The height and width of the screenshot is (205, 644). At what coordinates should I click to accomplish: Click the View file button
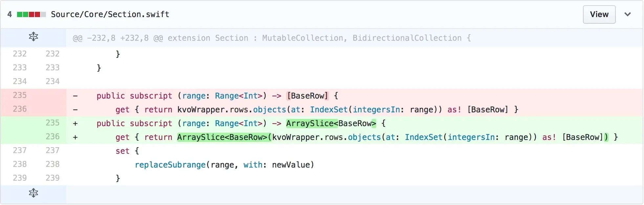(599, 14)
